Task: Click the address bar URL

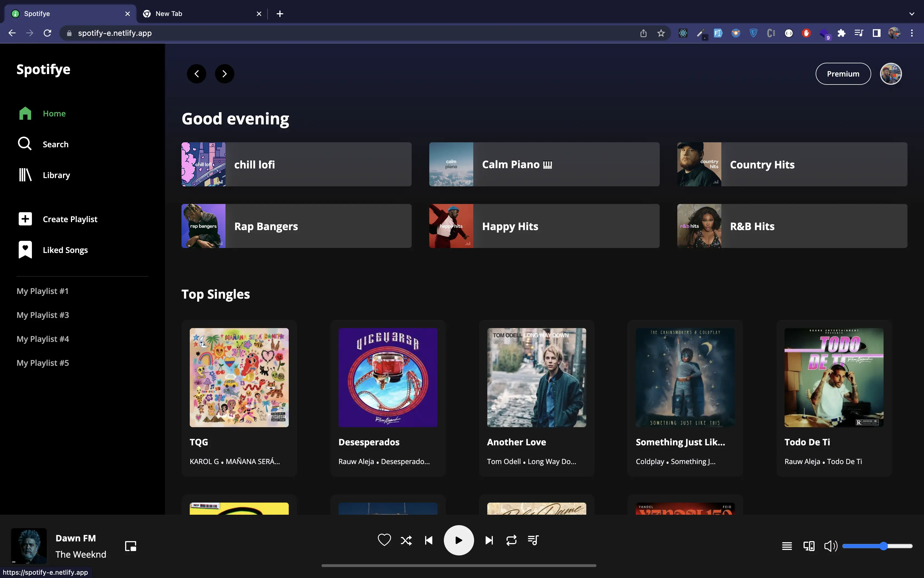Action: pos(115,33)
